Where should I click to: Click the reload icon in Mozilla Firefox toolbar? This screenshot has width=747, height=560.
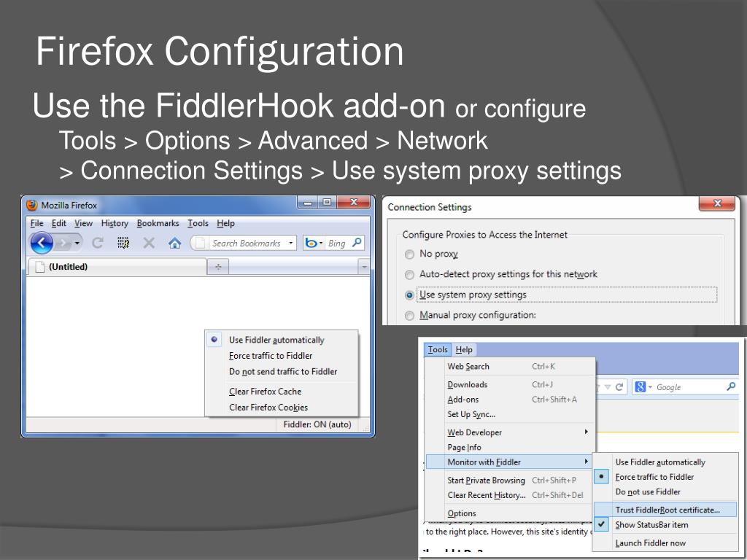click(x=98, y=243)
